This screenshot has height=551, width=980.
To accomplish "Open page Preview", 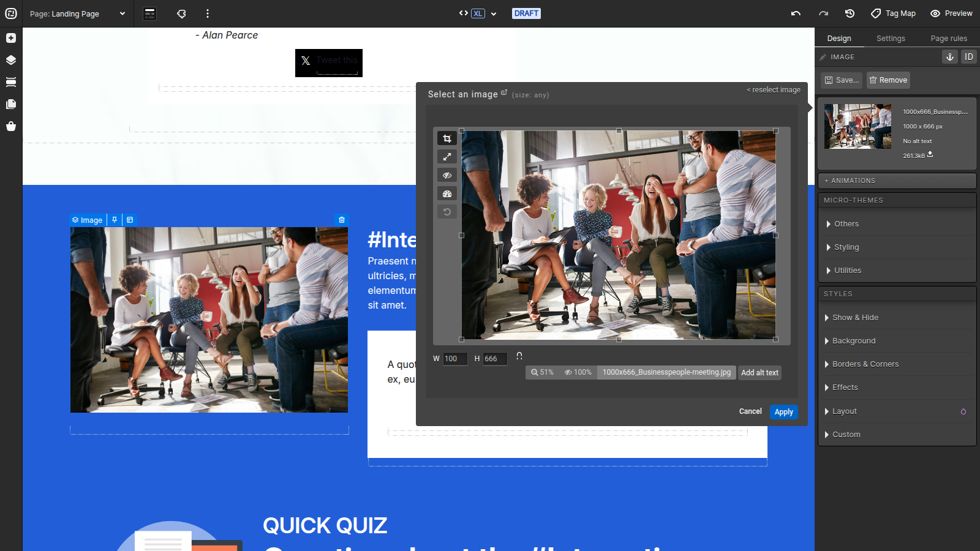I will [x=951, y=13].
